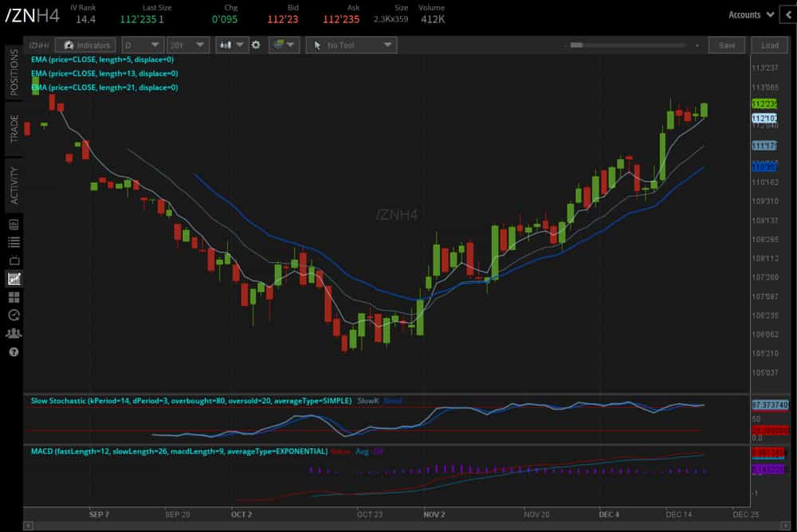This screenshot has height=532, width=797.
Task: Click the Ask price 112'235
Action: [x=341, y=19]
